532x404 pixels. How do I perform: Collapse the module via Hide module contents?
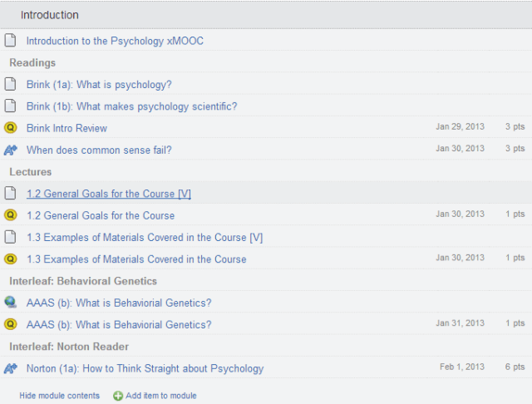coord(59,396)
